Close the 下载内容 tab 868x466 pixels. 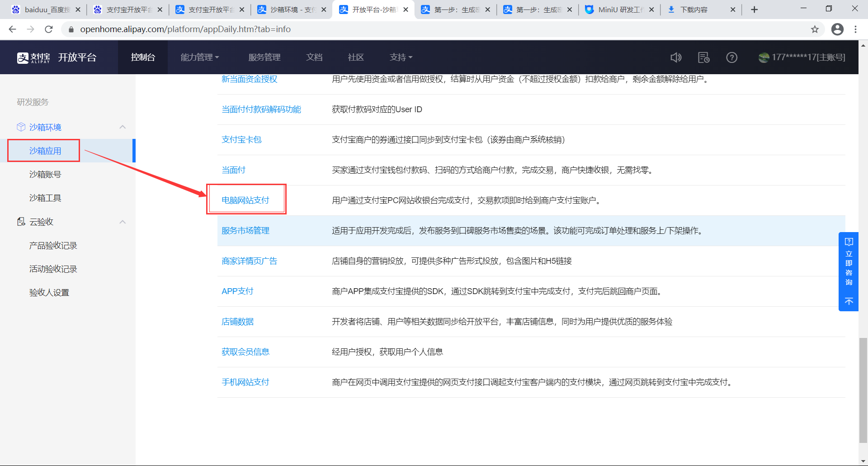tap(733, 10)
